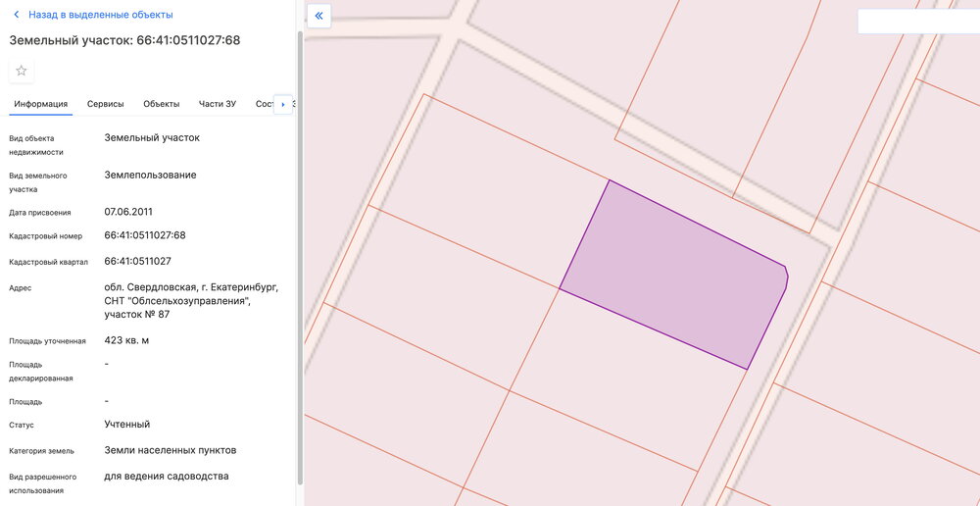
Task: Click the address text обл. Свердловская
Action: coord(191,301)
